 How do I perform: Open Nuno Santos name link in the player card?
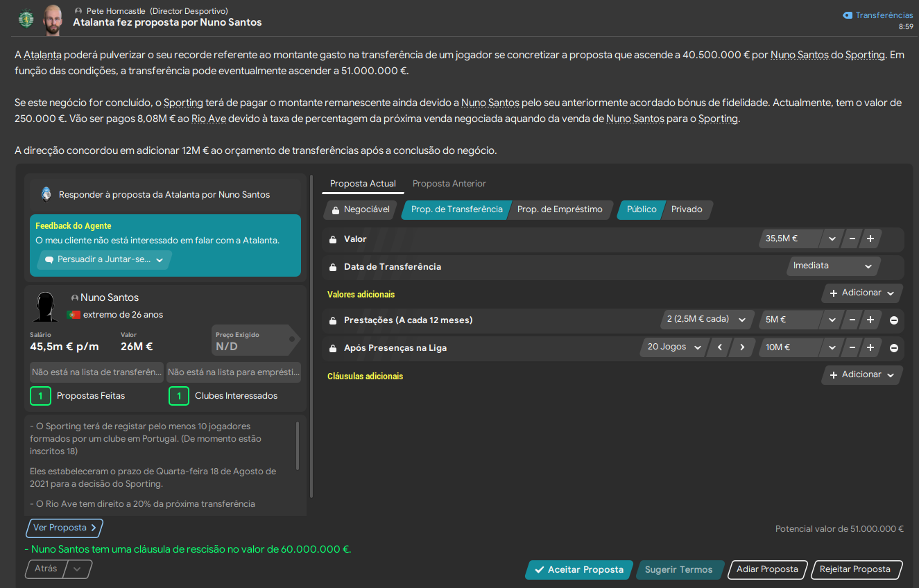coord(110,297)
